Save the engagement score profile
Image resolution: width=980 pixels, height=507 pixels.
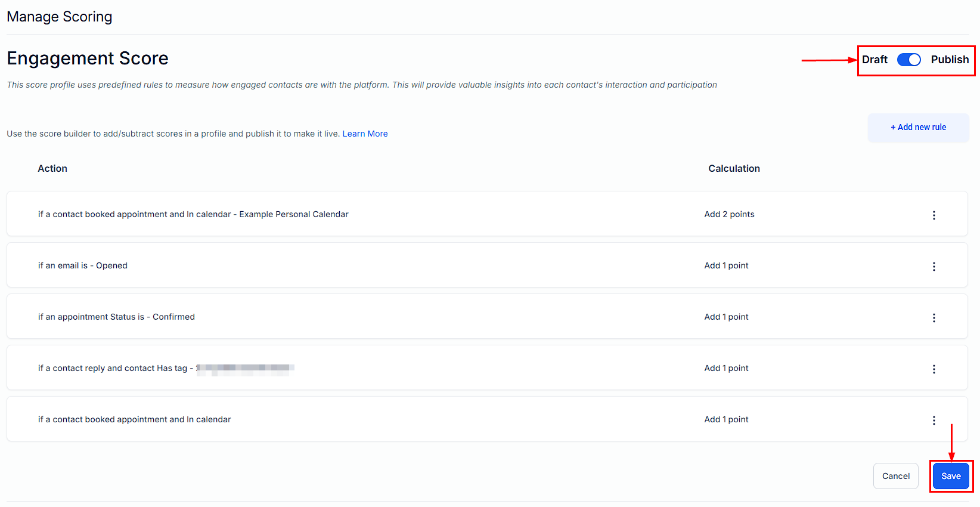click(951, 476)
